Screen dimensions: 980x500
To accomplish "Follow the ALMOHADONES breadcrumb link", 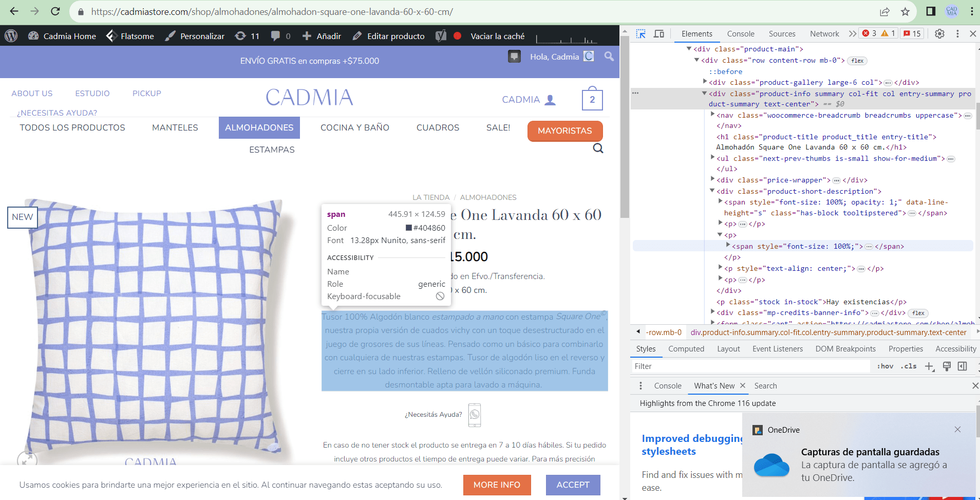I will (488, 197).
